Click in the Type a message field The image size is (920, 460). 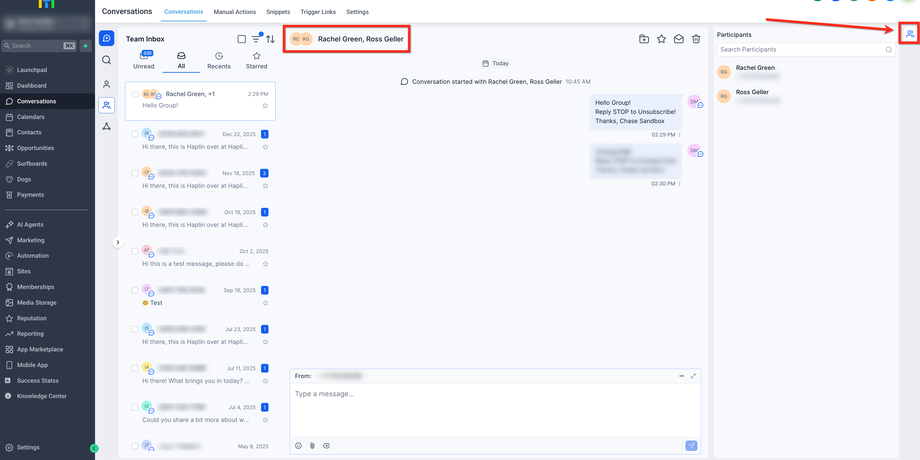(495, 410)
